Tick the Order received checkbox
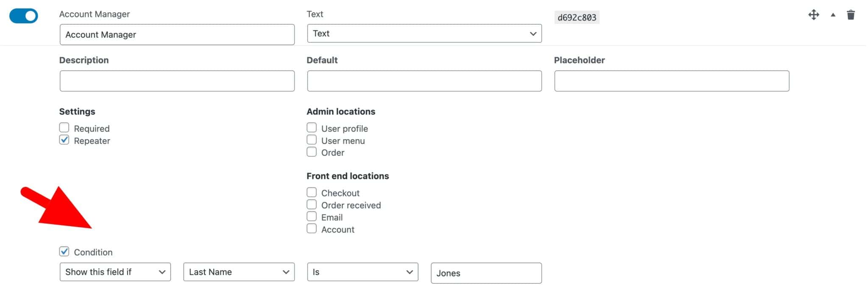The width and height of the screenshot is (868, 294). [x=312, y=204]
